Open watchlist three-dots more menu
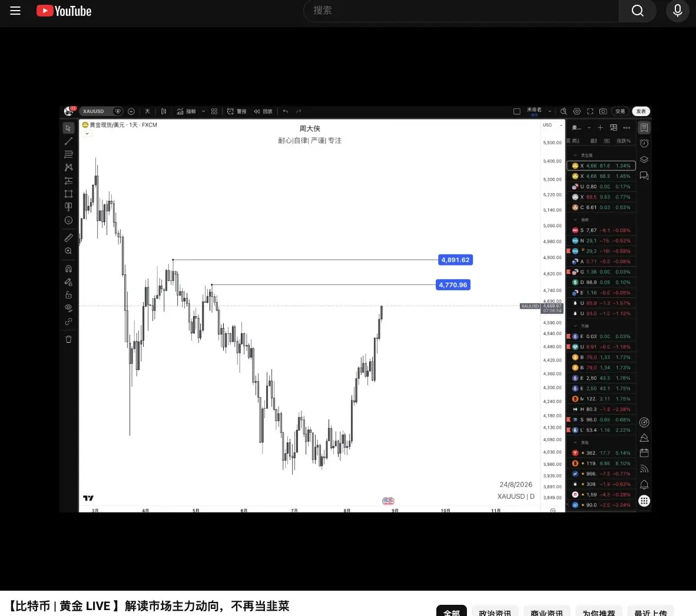696x616 pixels. point(627,128)
